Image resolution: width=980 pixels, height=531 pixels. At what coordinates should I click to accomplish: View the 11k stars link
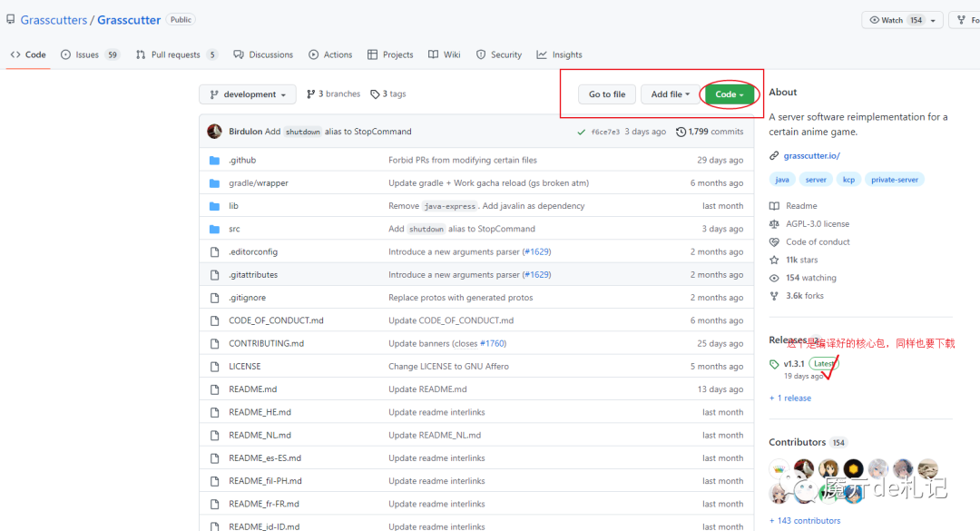pyautogui.click(x=801, y=260)
